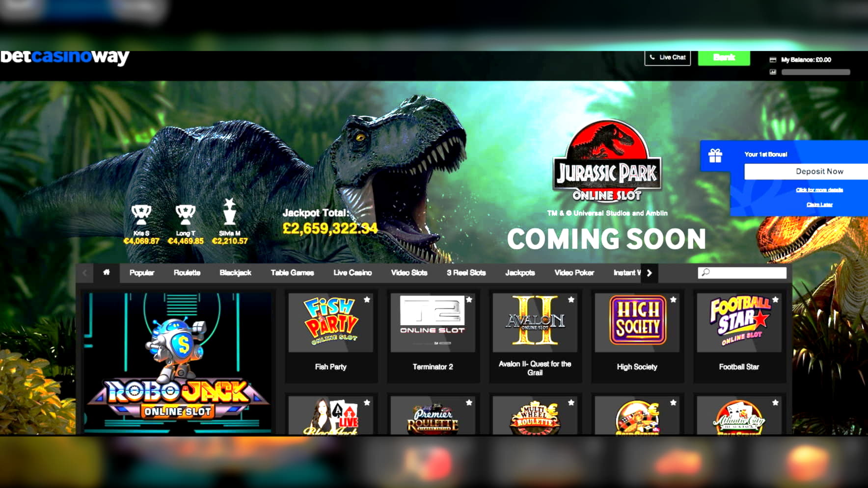Click the balance progress bar
Image resolution: width=868 pixels, height=488 pixels.
click(815, 72)
